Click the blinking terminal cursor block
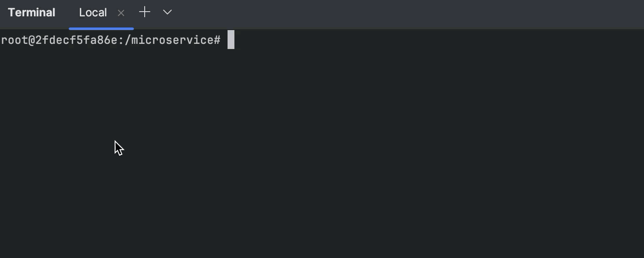The image size is (644, 258). [231, 40]
